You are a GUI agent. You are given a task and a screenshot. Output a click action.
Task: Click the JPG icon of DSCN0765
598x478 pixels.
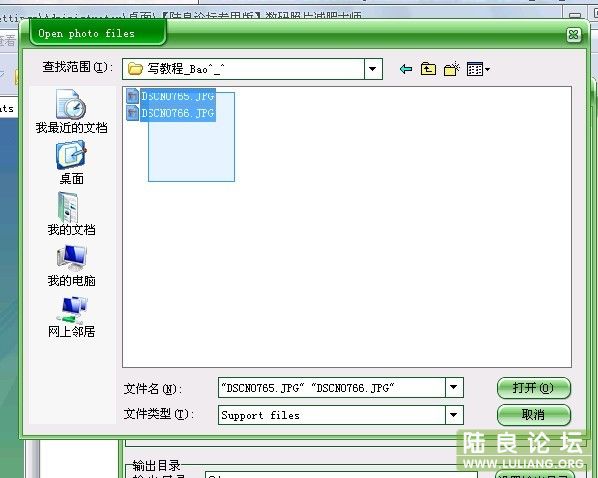click(132, 96)
